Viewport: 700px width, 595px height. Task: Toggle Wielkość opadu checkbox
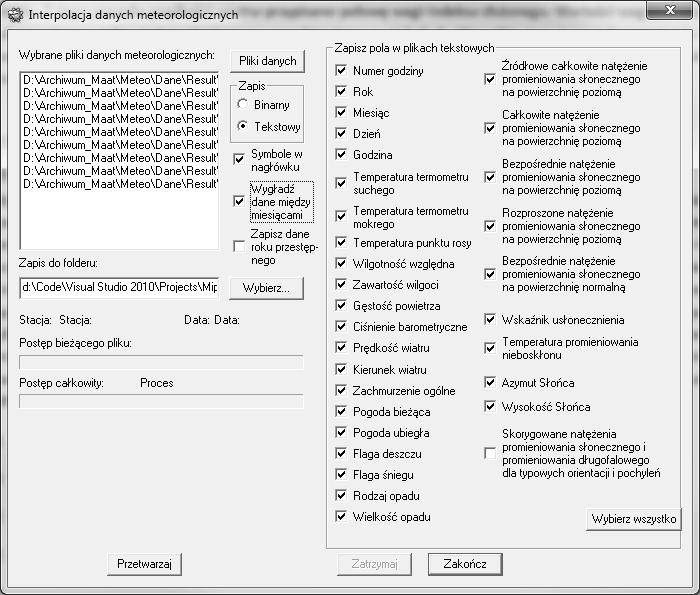[x=341, y=516]
